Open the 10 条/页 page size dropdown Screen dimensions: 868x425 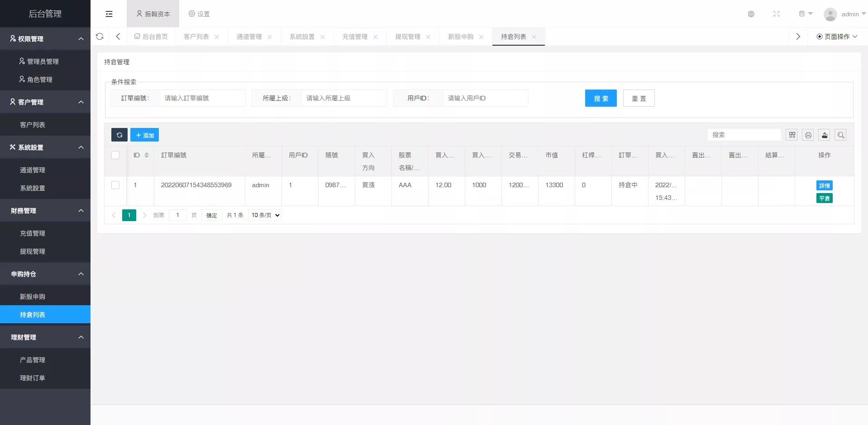(265, 215)
